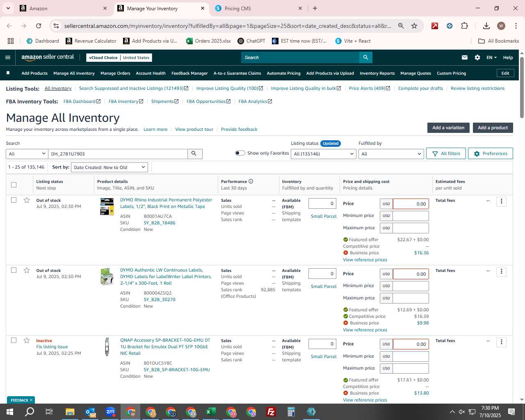Viewport: 525px width, 420px height.
Task: Click the Add a product button
Action: click(x=493, y=128)
